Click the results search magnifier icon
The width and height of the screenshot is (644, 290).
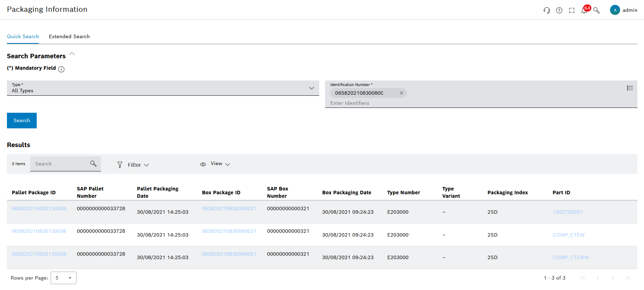(93, 163)
